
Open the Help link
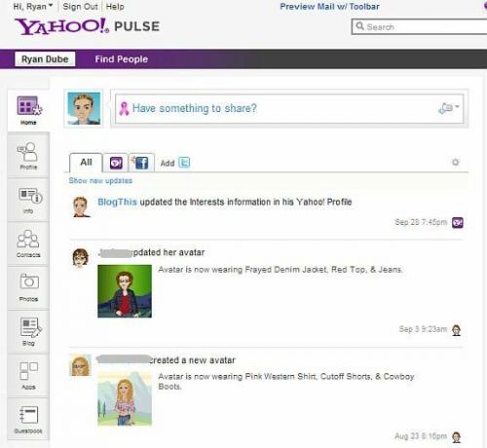[x=115, y=7]
